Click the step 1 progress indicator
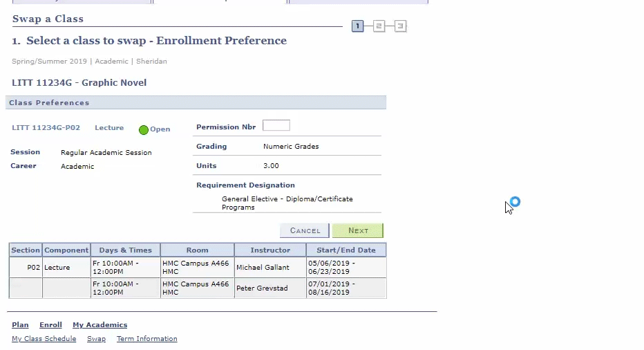This screenshot has width=644, height=350. [x=357, y=26]
